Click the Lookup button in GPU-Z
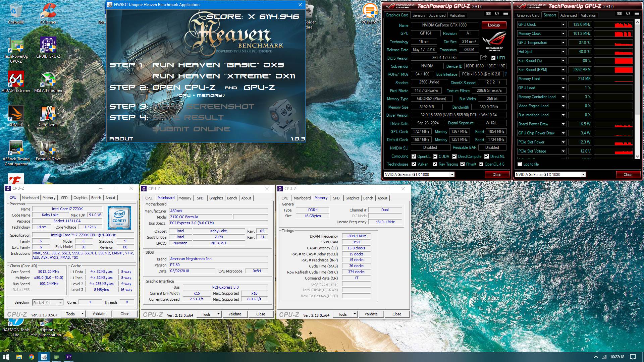This screenshot has height=362, width=644. 494,25
